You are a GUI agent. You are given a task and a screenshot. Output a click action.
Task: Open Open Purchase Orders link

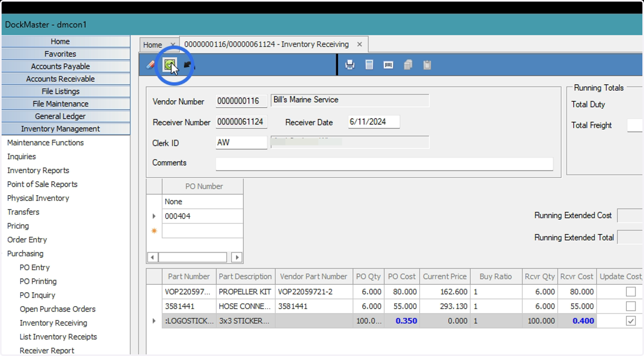[x=57, y=309]
